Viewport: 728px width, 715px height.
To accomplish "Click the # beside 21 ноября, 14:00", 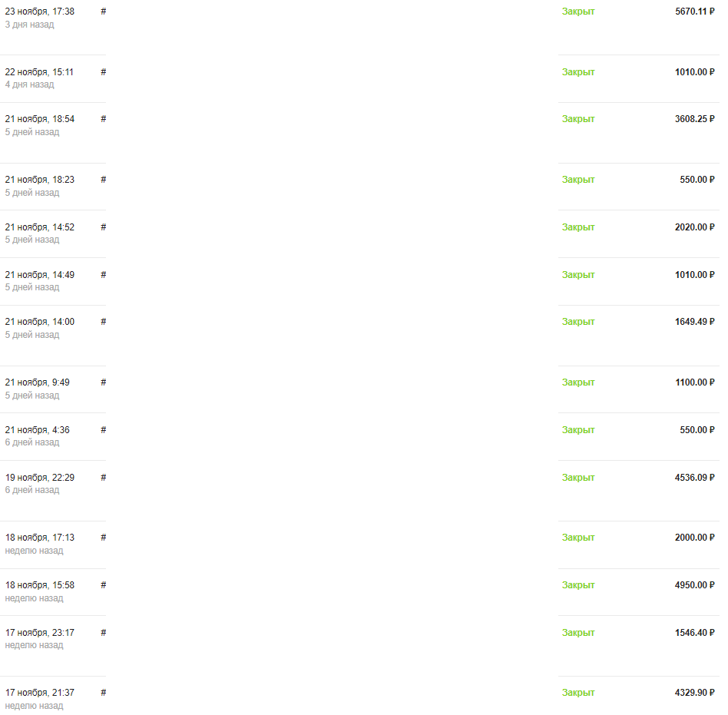I will (104, 322).
